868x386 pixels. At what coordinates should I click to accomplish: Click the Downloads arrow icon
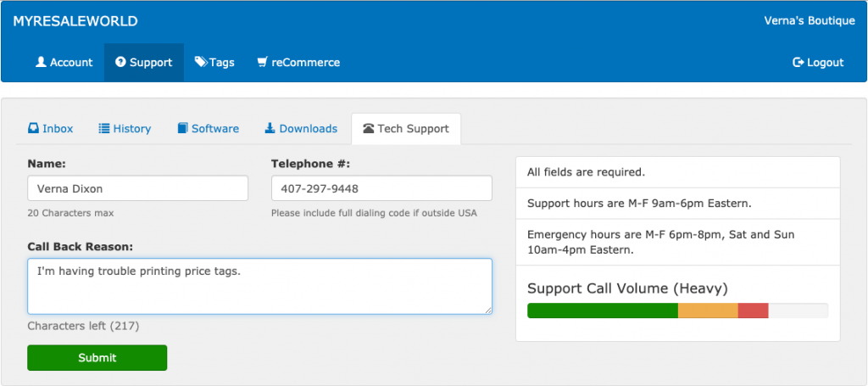click(x=270, y=129)
